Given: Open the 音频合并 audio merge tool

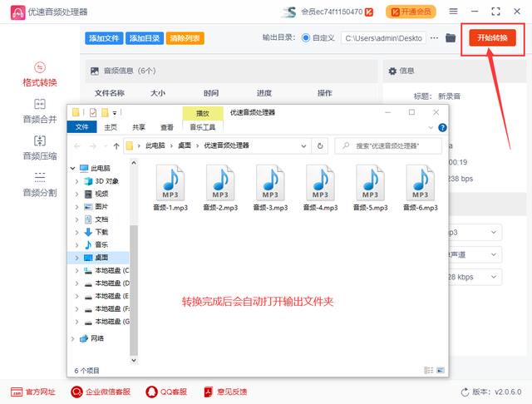Looking at the screenshot, I should (x=40, y=111).
